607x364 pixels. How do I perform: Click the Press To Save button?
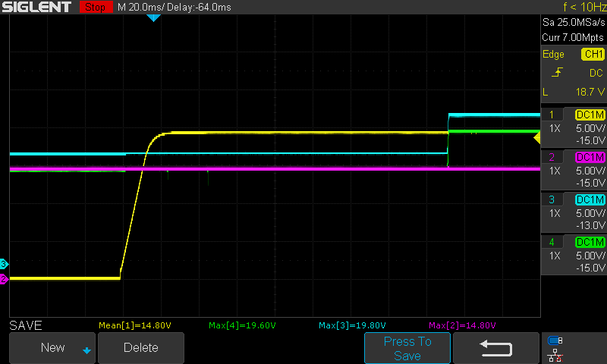(x=407, y=348)
